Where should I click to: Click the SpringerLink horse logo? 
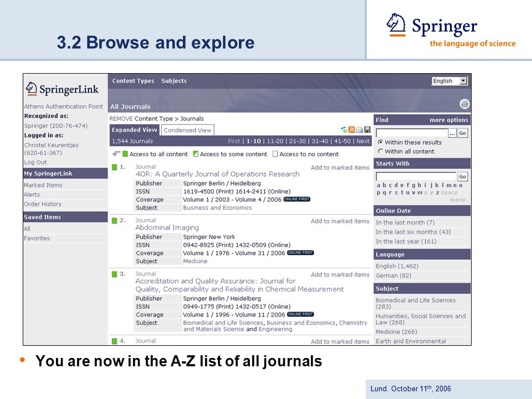(31, 89)
